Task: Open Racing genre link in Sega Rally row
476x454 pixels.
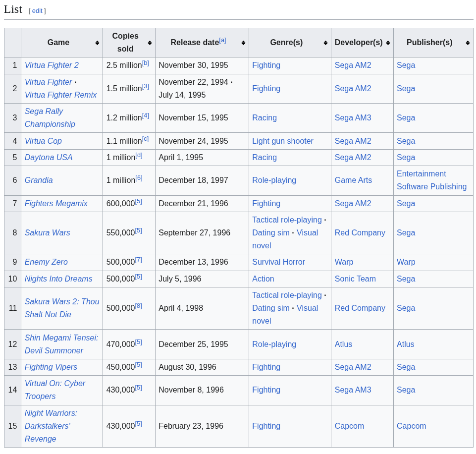Action: click(x=264, y=118)
